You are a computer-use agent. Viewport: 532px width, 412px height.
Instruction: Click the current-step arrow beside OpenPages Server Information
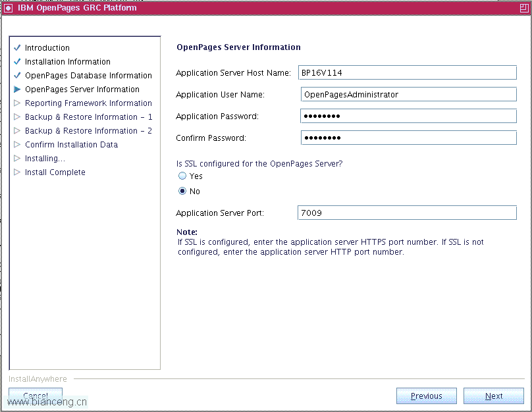[x=17, y=90]
